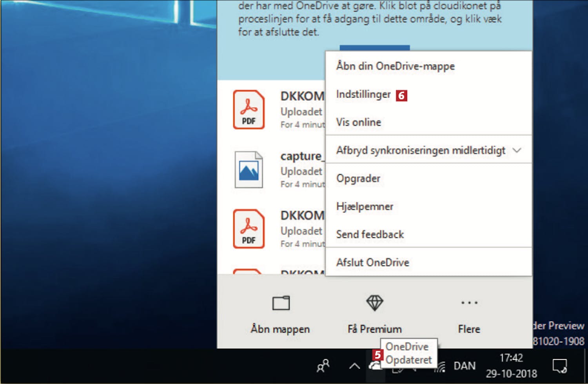Screen dimensions: 588x384
Task: Select Opgrader menu entry
Action: coord(428,178)
